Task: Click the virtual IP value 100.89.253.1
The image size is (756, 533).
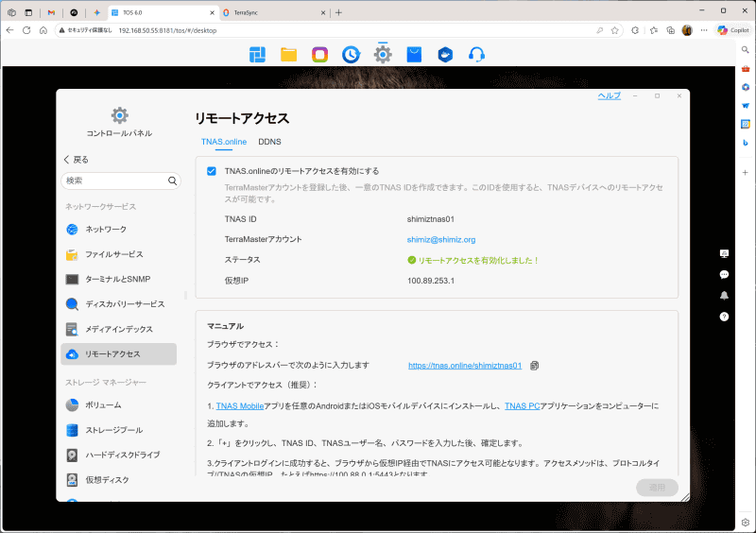Action: click(431, 281)
